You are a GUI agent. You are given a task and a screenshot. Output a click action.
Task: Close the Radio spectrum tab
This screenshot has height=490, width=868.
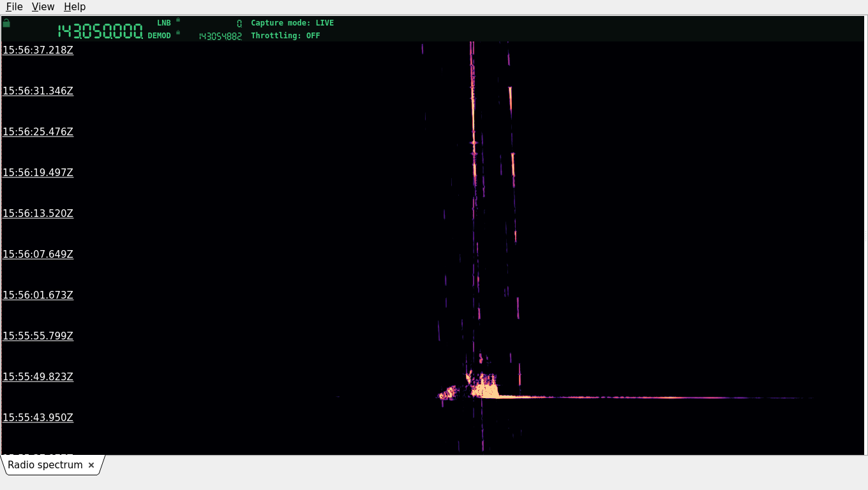[91, 465]
